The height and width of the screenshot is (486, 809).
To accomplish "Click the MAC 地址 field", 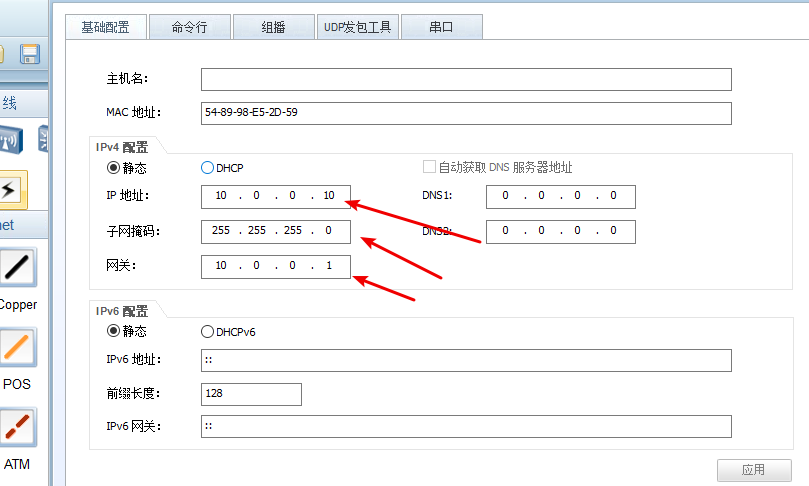I will coord(466,113).
